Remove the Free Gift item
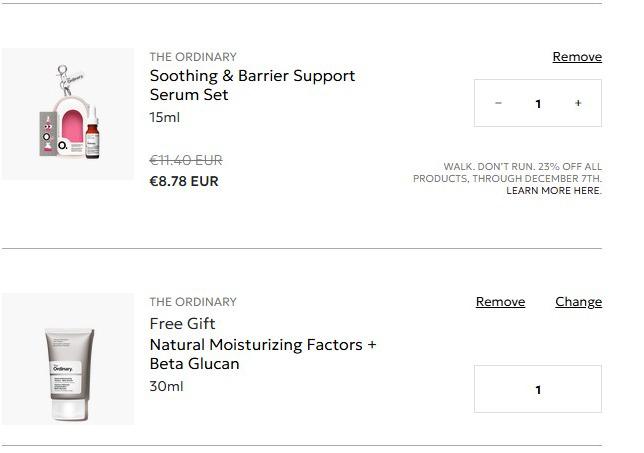Image resolution: width=644 pixels, height=453 pixels. click(x=500, y=302)
